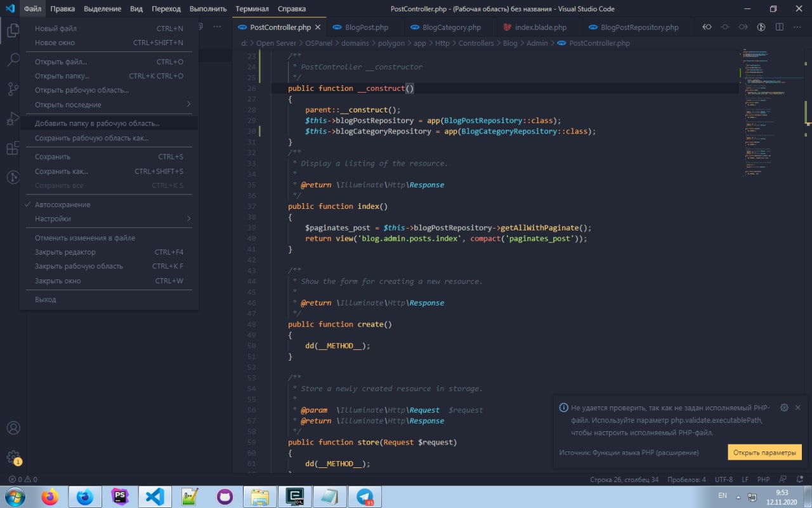
Task: Select Отменить изменения в файле
Action: click(109, 237)
